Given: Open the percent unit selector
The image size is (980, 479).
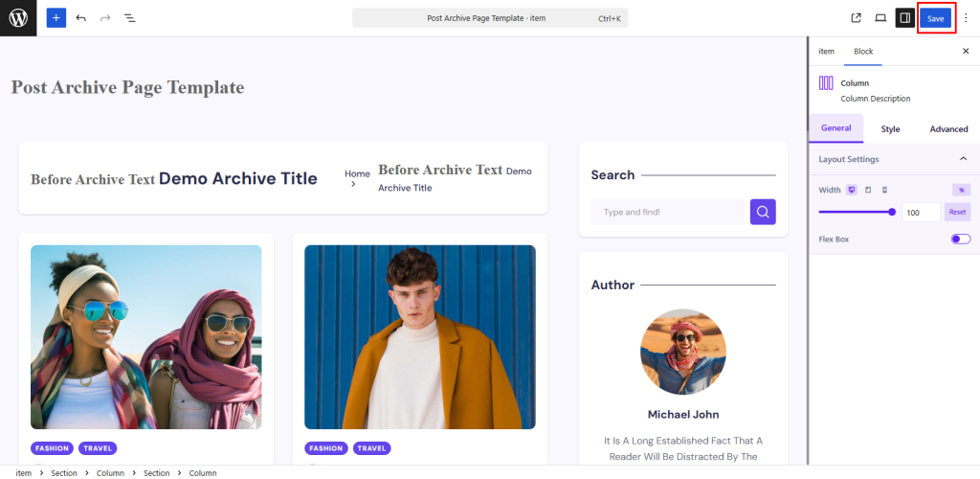Looking at the screenshot, I should (x=961, y=190).
